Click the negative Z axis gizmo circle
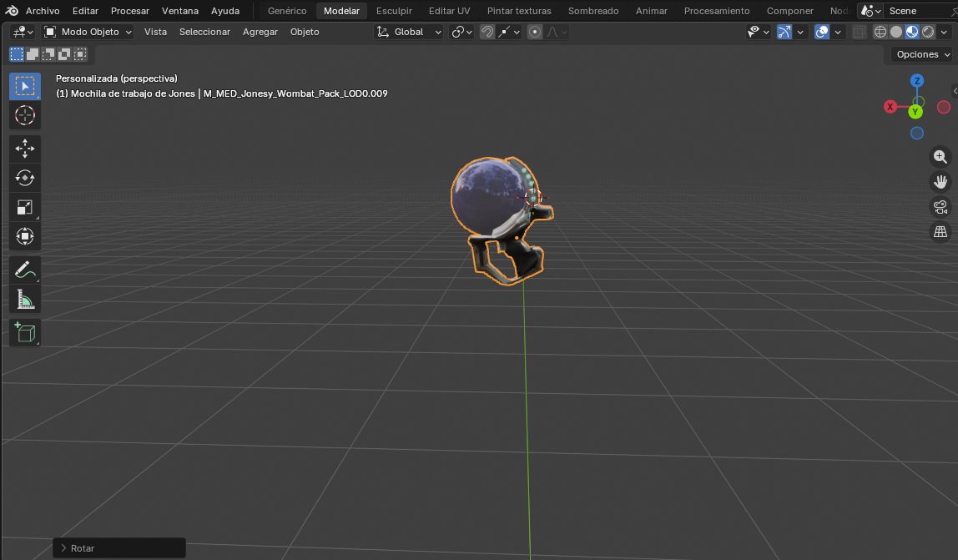Screen dimensions: 958x560 (916, 134)
